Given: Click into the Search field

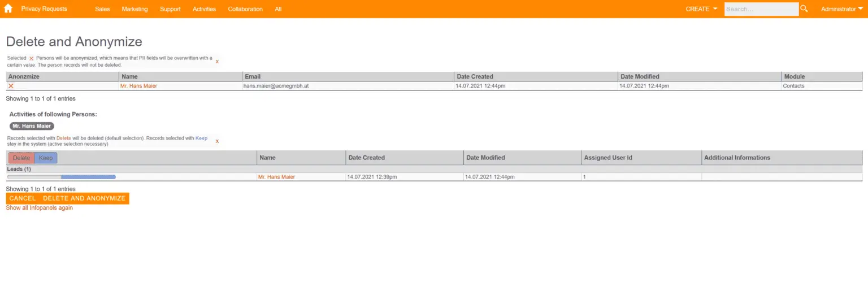Looking at the screenshot, I should coord(761,9).
